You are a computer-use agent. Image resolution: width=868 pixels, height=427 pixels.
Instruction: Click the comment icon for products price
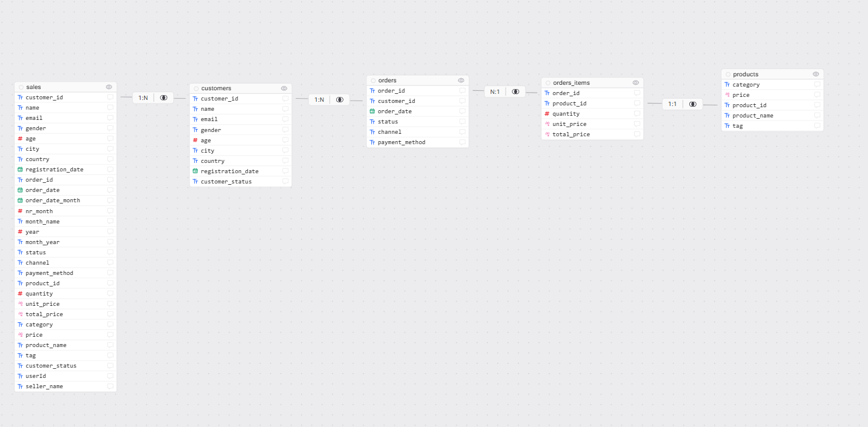(817, 95)
